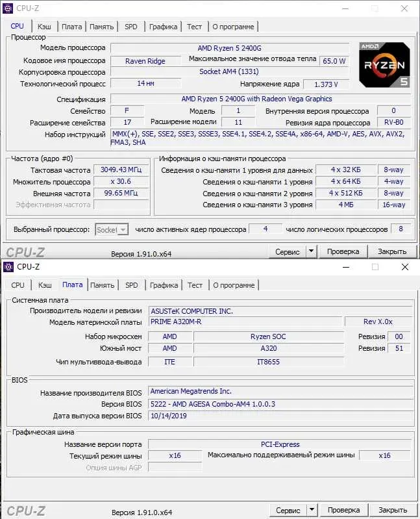Click the Сервис button in the top window
420x519 pixels.
point(288,251)
